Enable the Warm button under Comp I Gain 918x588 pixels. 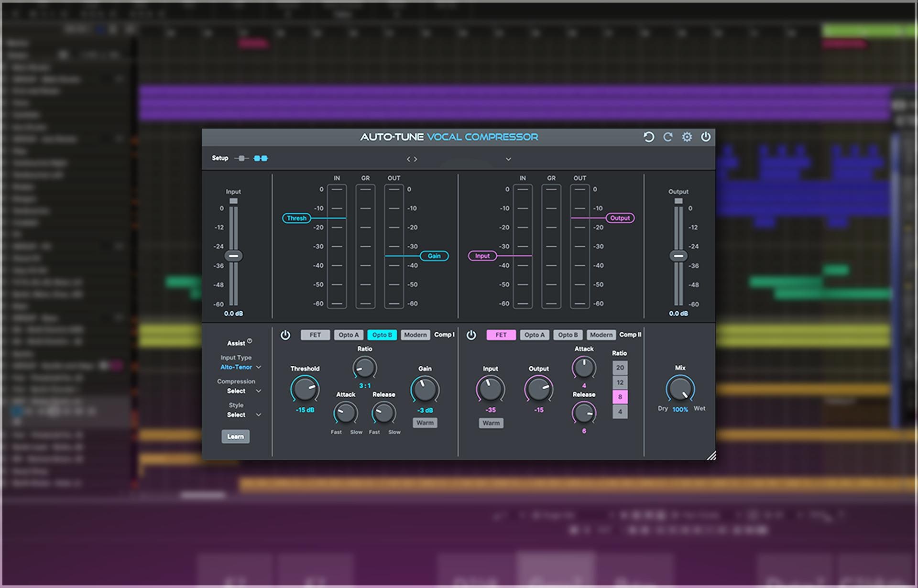click(425, 423)
